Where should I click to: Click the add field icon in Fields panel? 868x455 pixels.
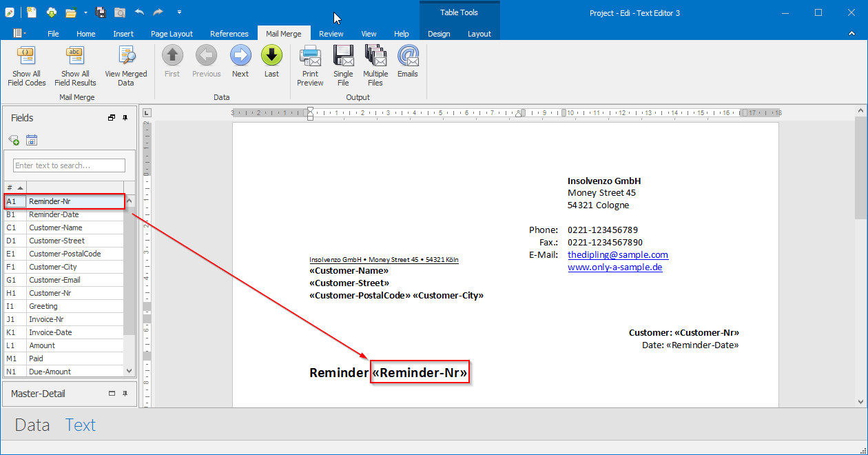[14, 141]
